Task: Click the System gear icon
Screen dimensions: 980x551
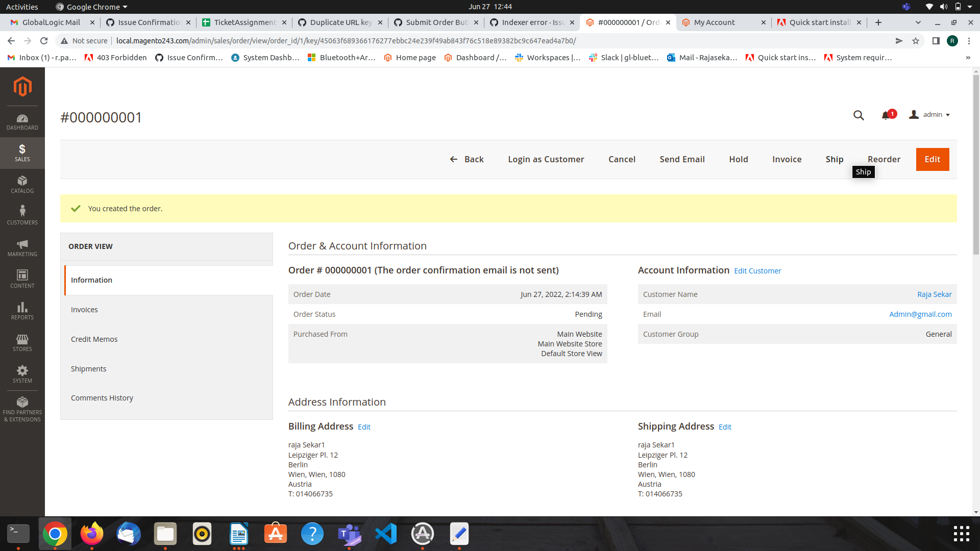Action: pos(22,374)
